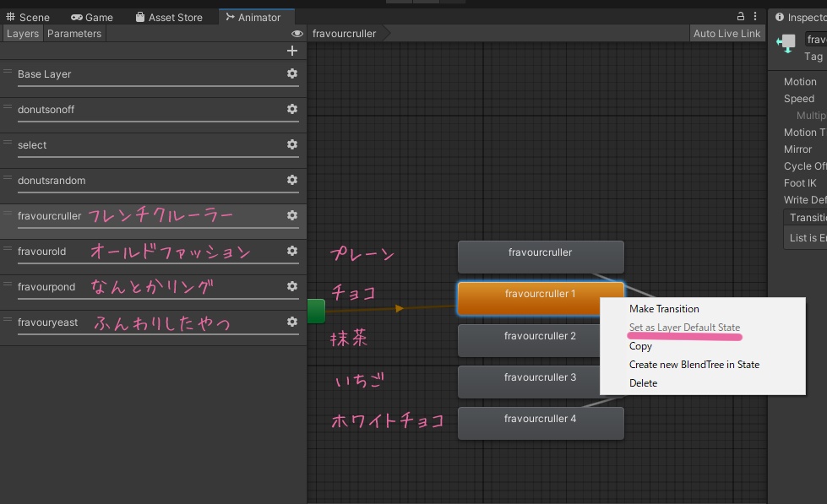The height and width of the screenshot is (504, 827).
Task: Choose Set as Layer Default State
Action: pyautogui.click(x=686, y=327)
